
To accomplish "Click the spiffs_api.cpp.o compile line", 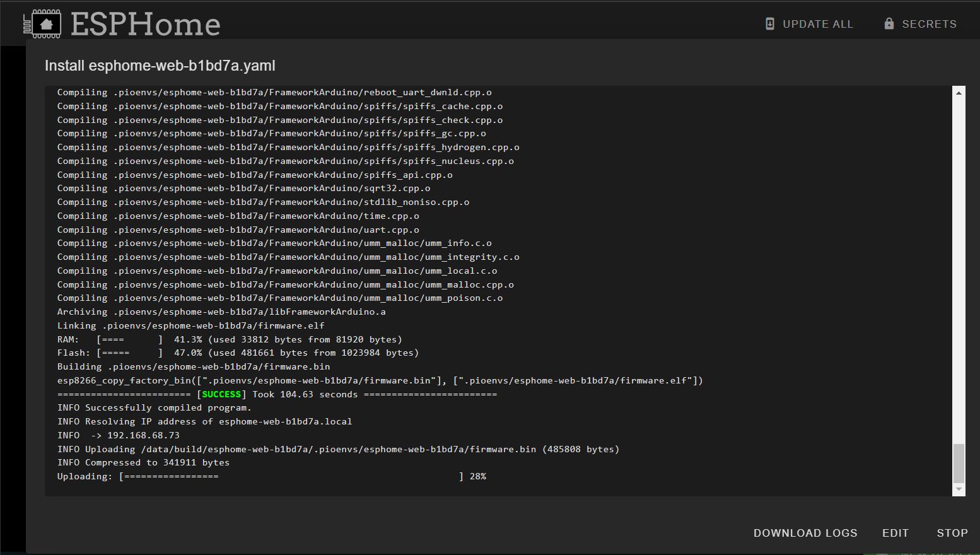I will click(255, 175).
